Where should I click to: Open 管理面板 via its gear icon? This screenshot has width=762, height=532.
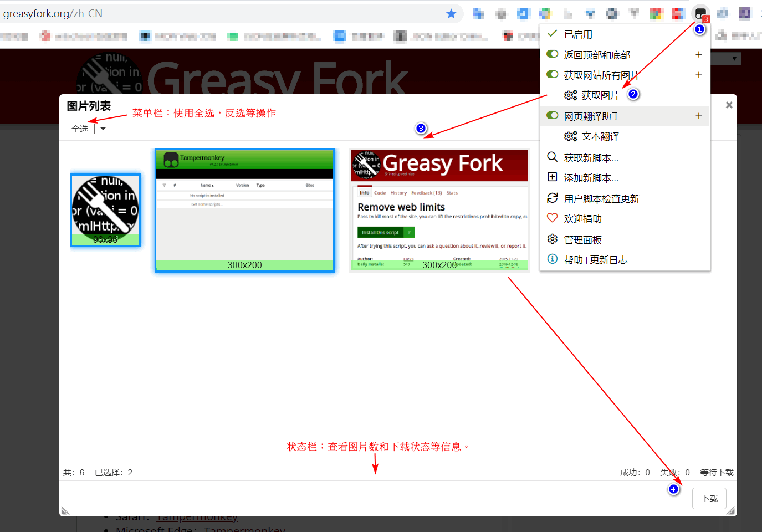(552, 239)
